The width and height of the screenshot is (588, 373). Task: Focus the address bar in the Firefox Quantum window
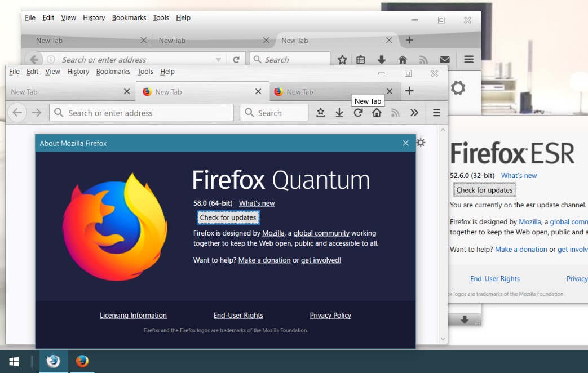(142, 113)
